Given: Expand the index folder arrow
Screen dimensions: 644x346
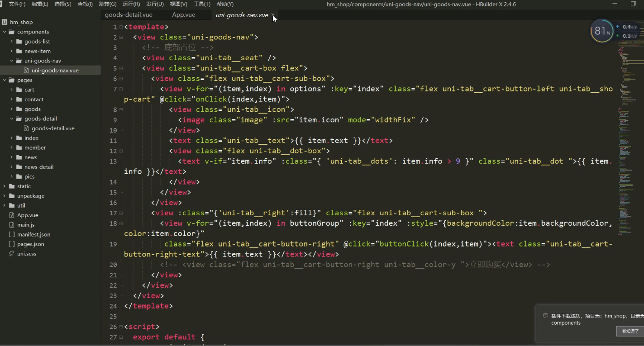Looking at the screenshot, I should tap(12, 138).
